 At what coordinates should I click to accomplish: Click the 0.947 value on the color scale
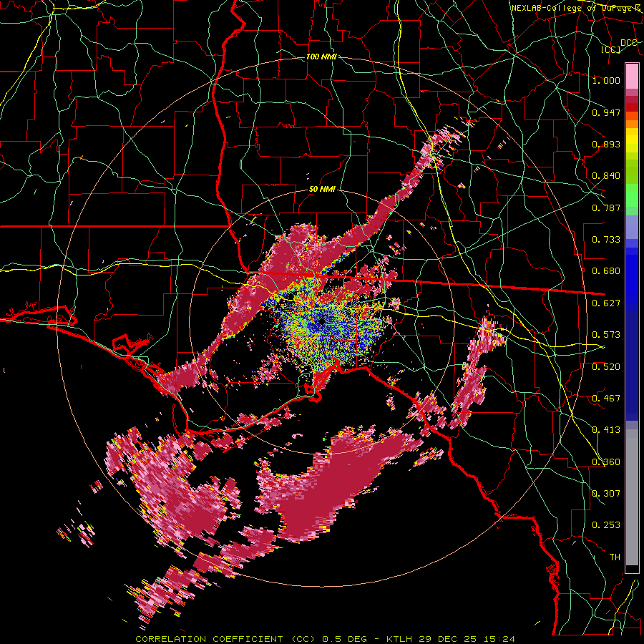click(x=606, y=112)
